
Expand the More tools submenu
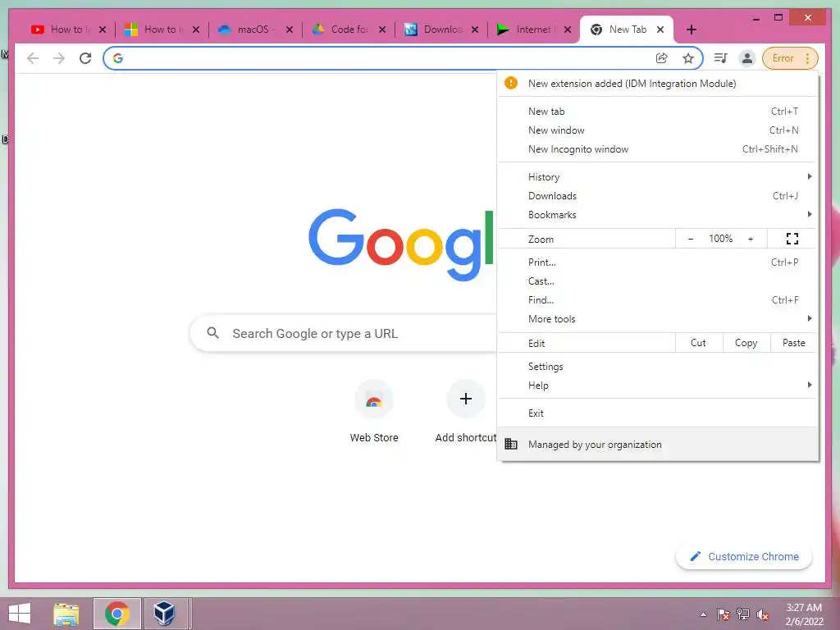[x=658, y=319]
